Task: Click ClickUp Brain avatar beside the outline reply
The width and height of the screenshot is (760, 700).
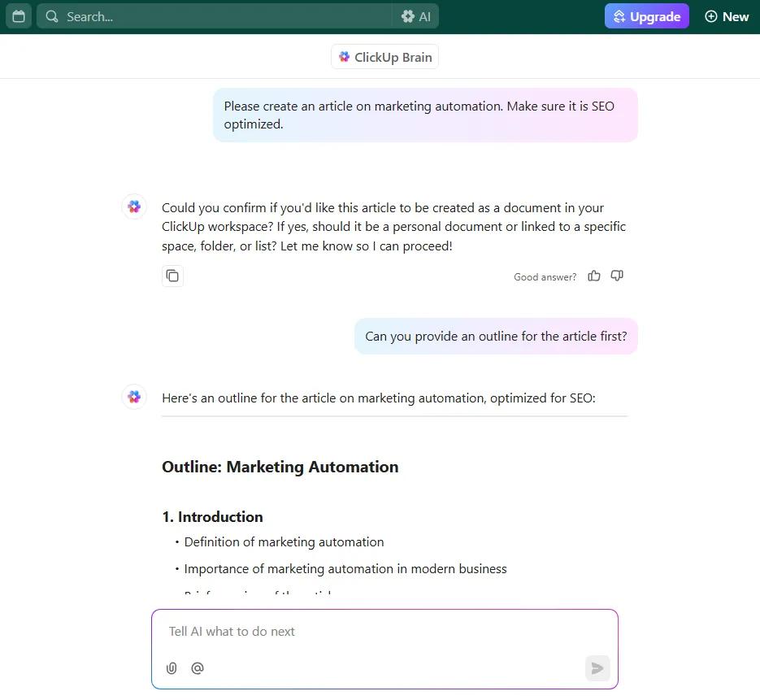Action: (x=134, y=397)
